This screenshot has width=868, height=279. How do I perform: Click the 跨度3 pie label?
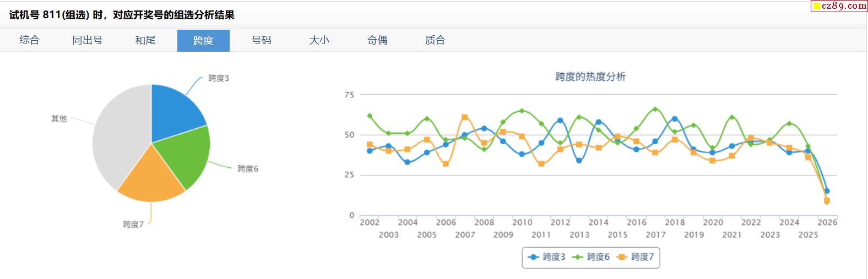(x=219, y=78)
